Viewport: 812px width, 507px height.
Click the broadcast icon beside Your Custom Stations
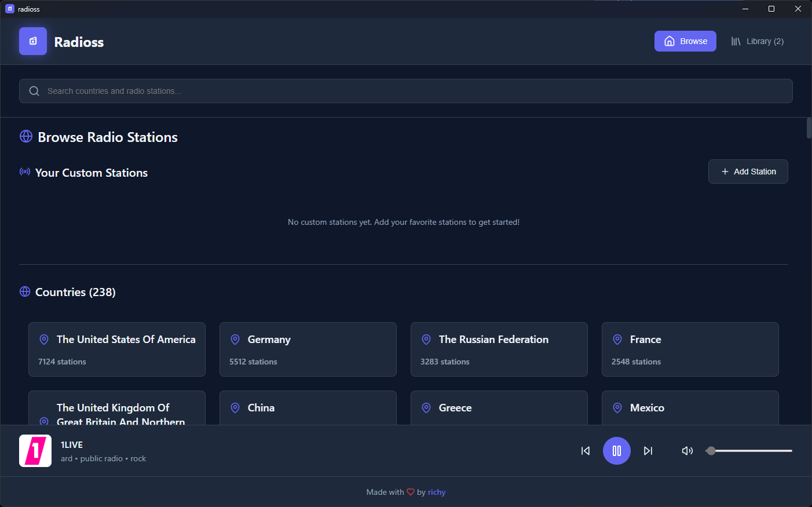coord(25,172)
